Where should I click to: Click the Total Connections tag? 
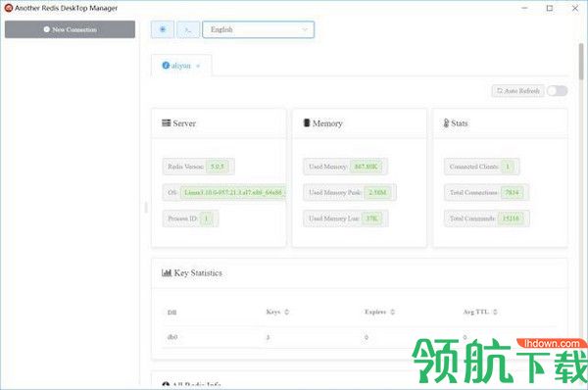487,192
